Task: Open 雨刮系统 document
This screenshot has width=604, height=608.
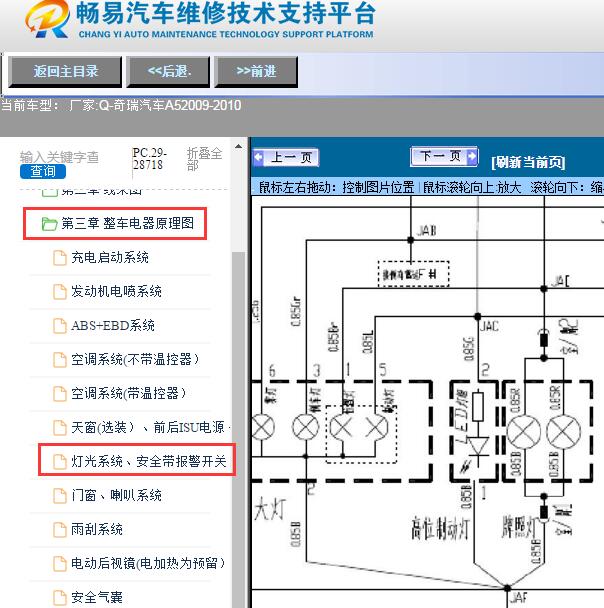Action: 97,530
